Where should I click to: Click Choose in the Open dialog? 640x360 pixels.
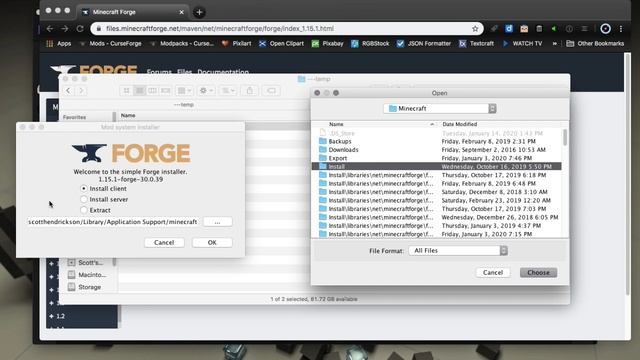pyautogui.click(x=538, y=273)
